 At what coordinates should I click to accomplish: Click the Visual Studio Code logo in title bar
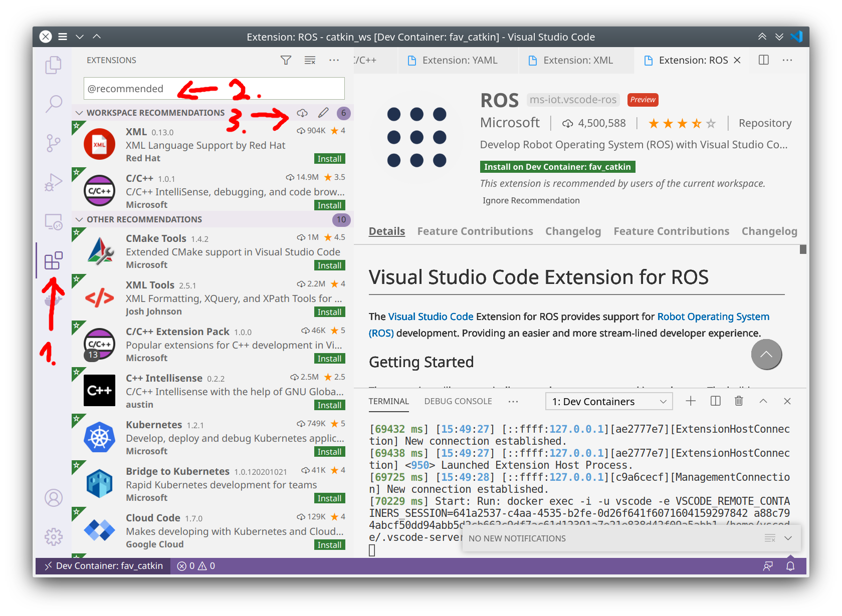796,37
